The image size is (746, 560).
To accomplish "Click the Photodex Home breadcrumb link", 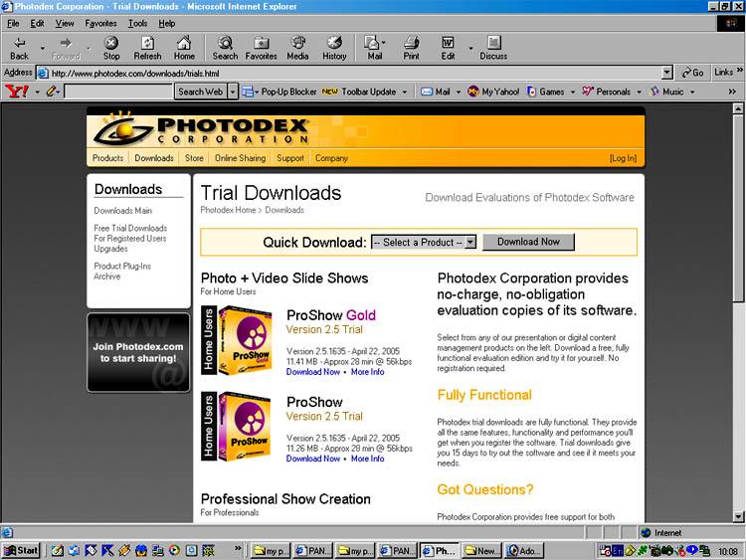I will click(x=228, y=210).
